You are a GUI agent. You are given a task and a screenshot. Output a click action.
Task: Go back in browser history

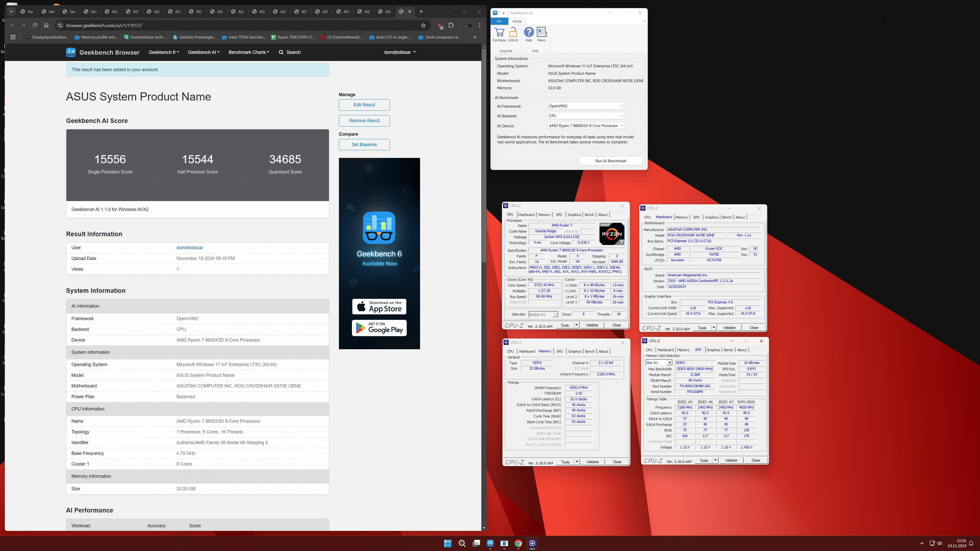tap(12, 26)
